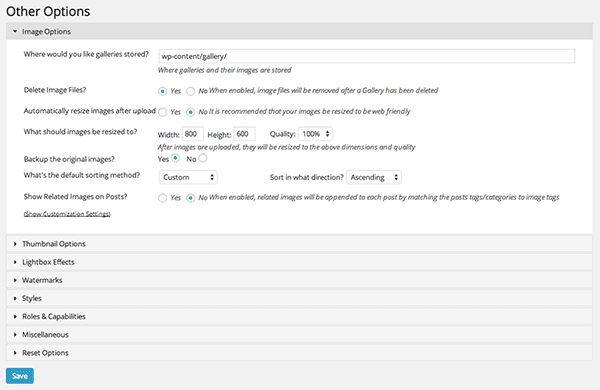Screen dimensions: 600x390
Task: Click the 'Other Options' heading text
Action: pos(48,11)
